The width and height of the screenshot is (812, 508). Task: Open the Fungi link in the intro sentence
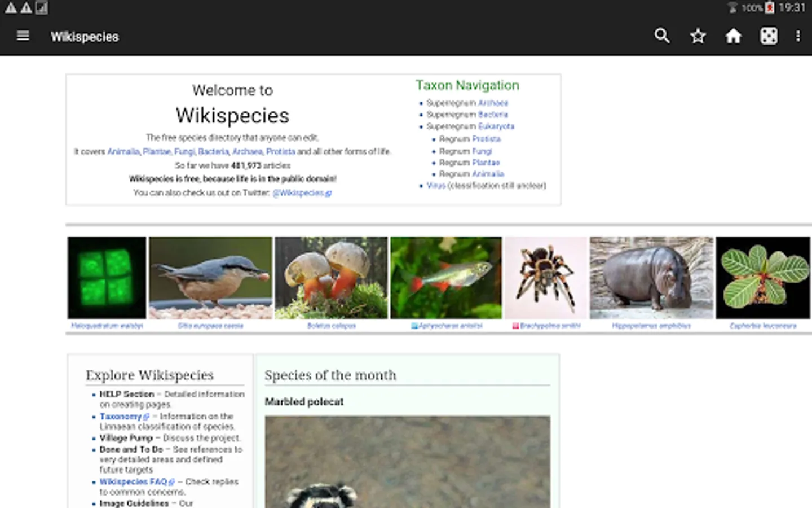184,151
